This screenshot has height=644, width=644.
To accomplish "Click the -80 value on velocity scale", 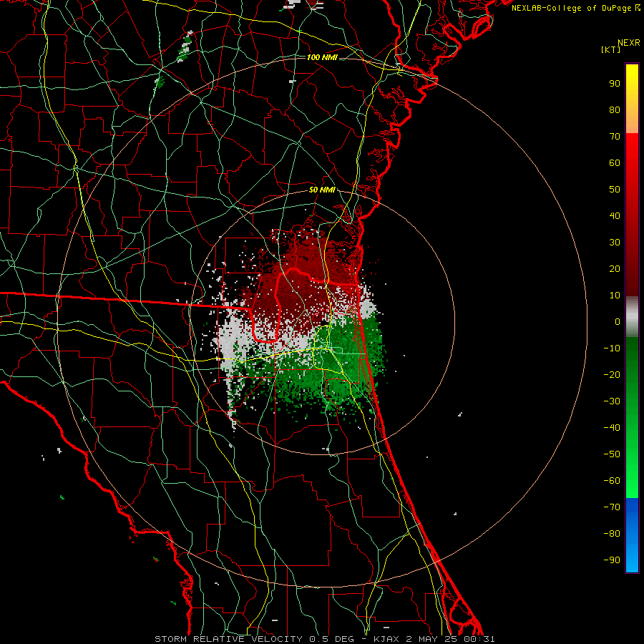I will 612,534.
